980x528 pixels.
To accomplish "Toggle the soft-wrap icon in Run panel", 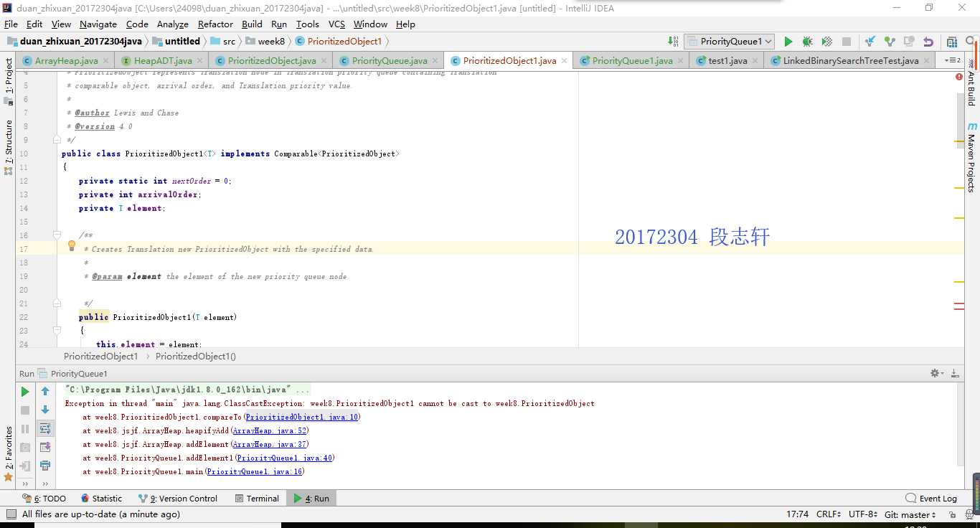I will click(45, 428).
